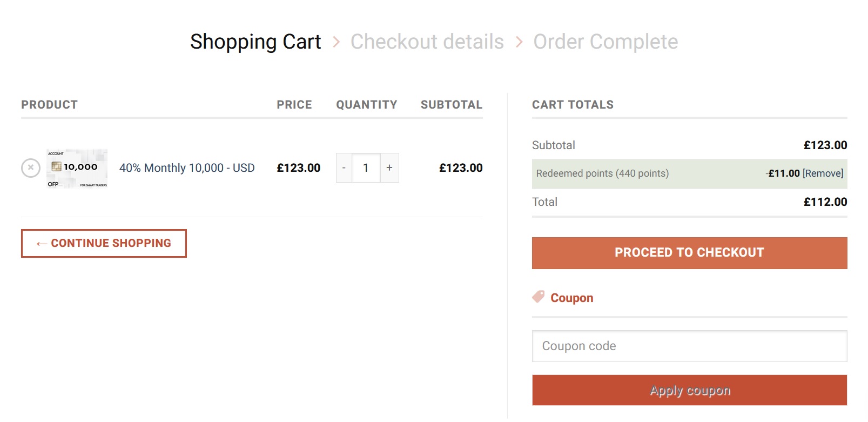Proceed to checkout

[x=689, y=253]
